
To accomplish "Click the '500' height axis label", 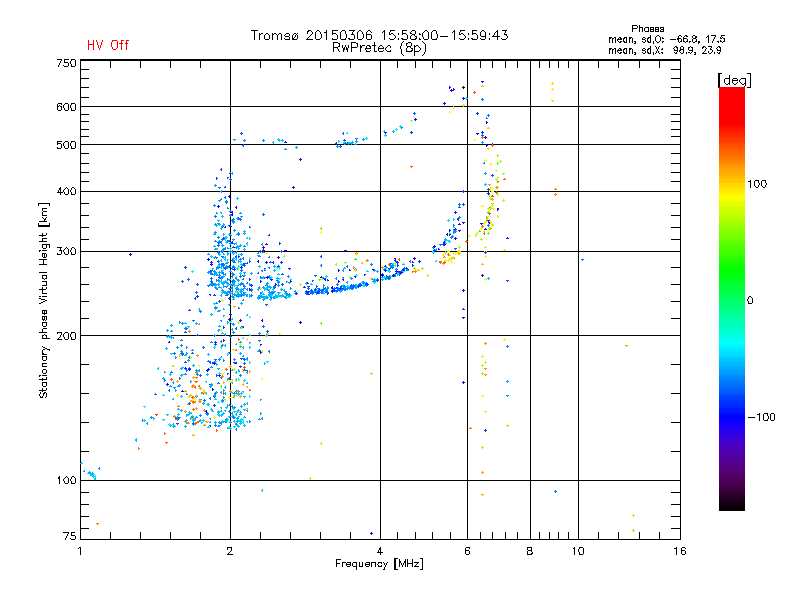I will click(x=66, y=145).
